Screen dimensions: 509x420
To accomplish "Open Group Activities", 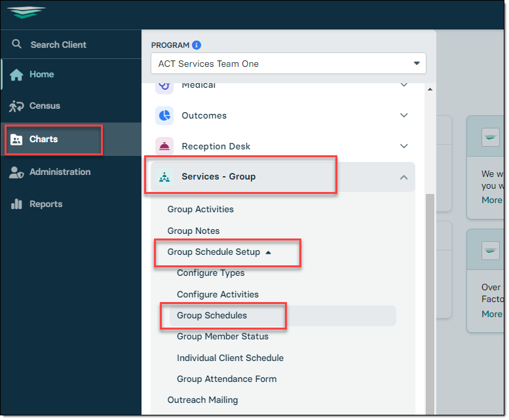I will (x=200, y=210).
